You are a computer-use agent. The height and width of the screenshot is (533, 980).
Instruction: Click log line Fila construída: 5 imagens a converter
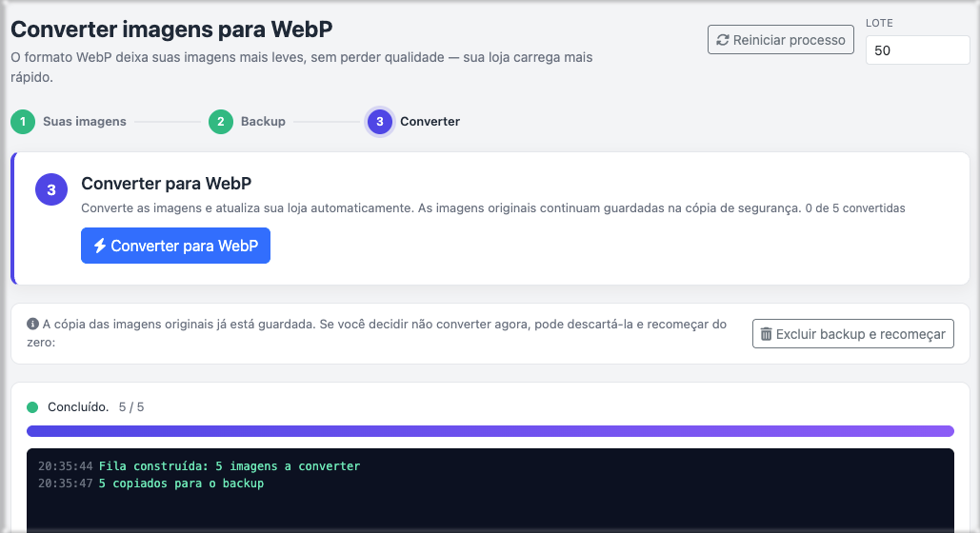coord(230,466)
